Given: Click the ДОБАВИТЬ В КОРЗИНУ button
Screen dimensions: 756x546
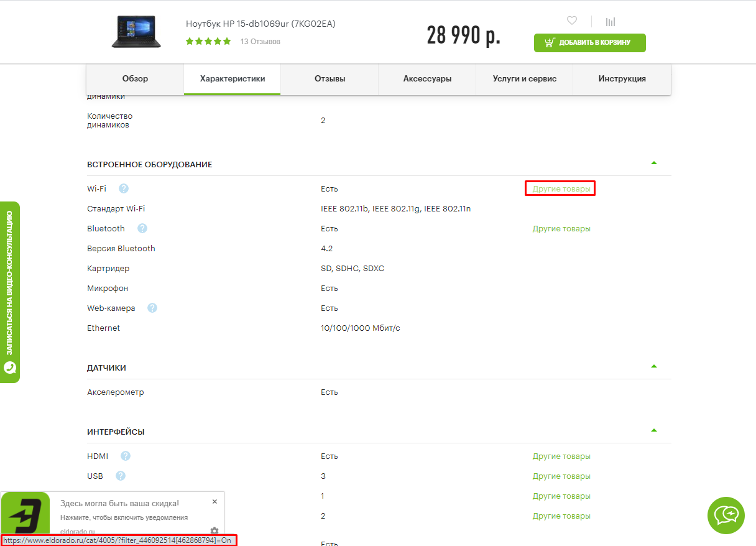Looking at the screenshot, I should click(589, 43).
